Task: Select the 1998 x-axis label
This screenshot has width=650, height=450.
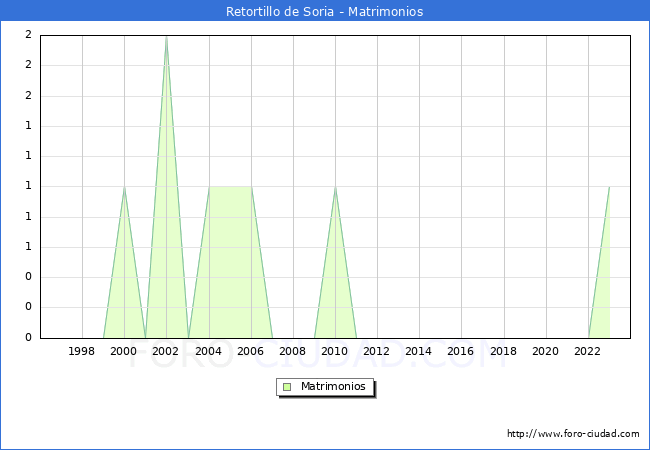Action: [82, 351]
